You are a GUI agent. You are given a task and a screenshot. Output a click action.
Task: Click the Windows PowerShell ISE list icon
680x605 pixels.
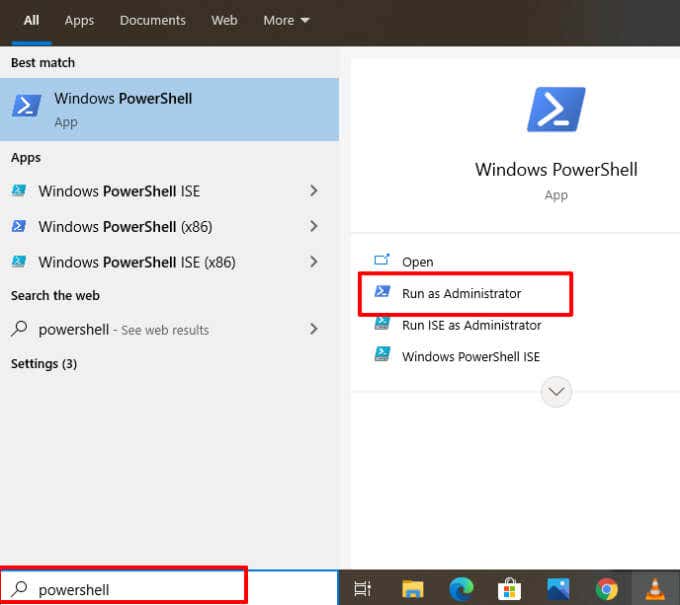(19, 190)
